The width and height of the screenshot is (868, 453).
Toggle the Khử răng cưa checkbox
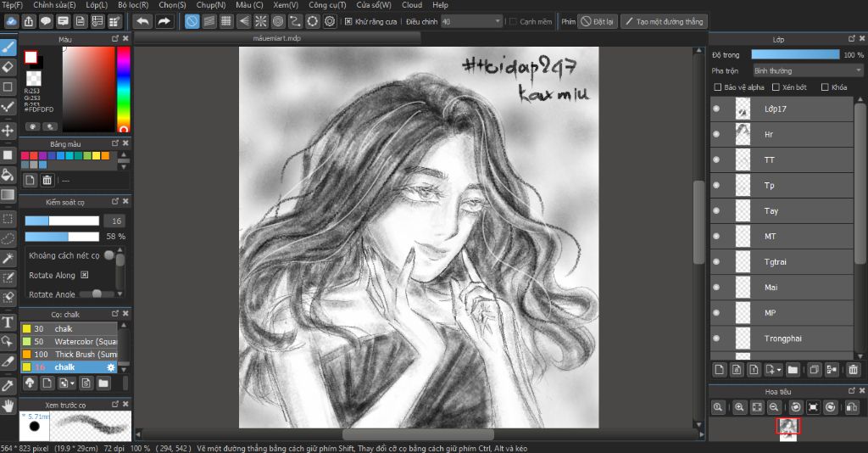[x=348, y=21]
